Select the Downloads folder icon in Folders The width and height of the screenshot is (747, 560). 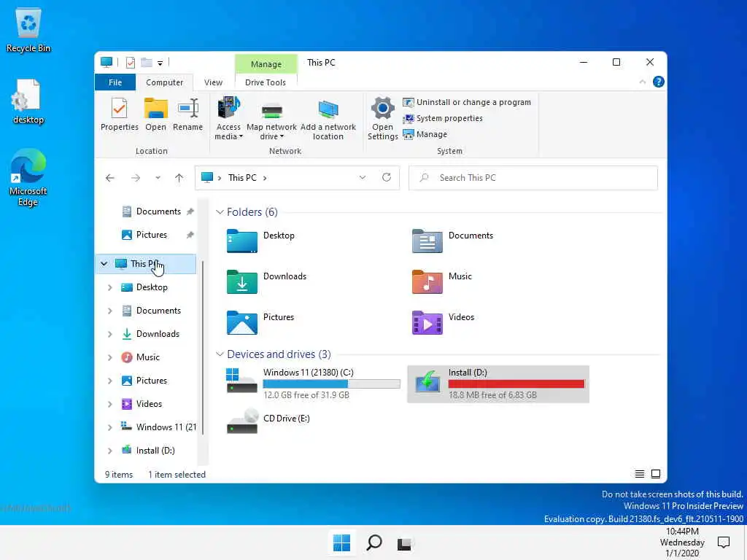[x=242, y=282]
